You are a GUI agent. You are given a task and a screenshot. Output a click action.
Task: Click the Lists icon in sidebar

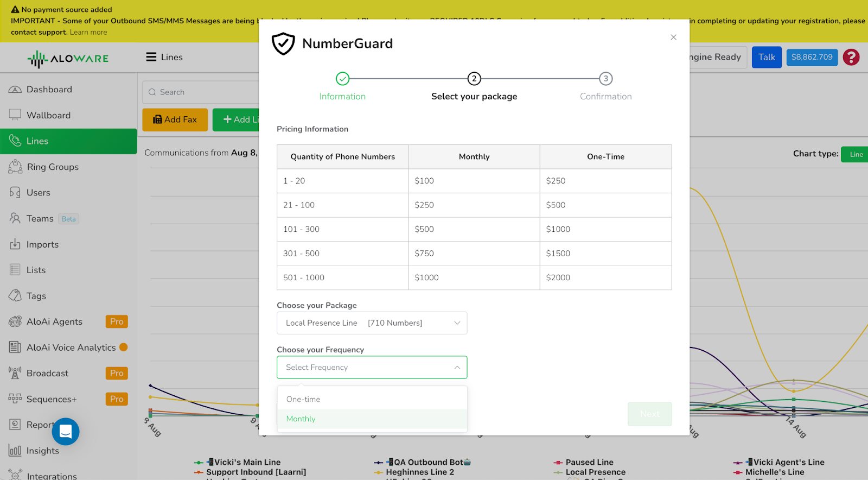pyautogui.click(x=15, y=270)
